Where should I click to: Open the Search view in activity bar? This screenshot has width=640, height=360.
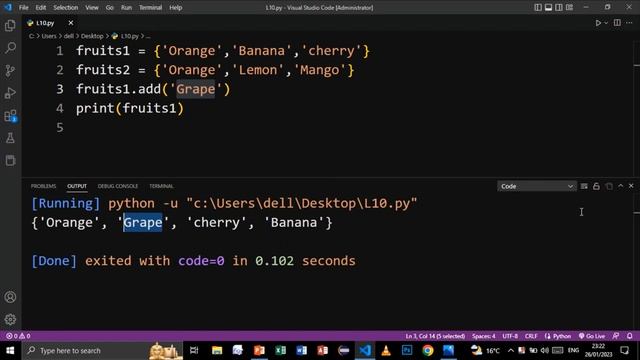pyautogui.click(x=10, y=48)
